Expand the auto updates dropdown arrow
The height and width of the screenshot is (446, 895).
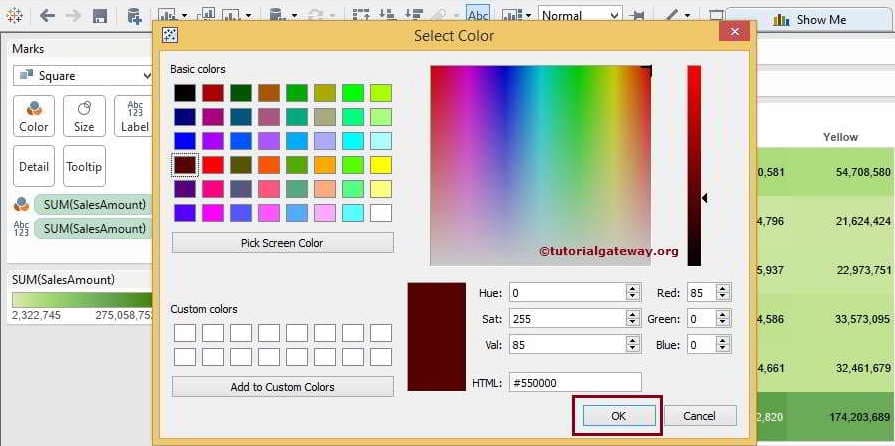pyautogui.click(x=293, y=16)
